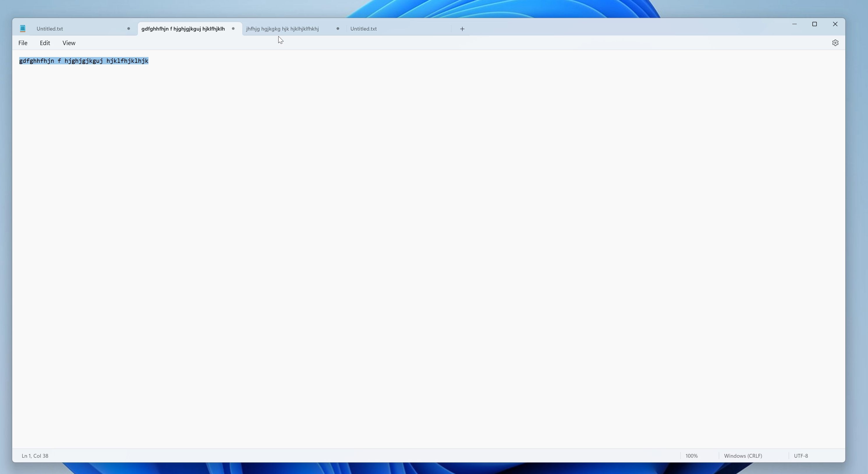Close the first Untitled.txt tab via its dot
Viewport: 868px width, 474px height.
(128, 29)
